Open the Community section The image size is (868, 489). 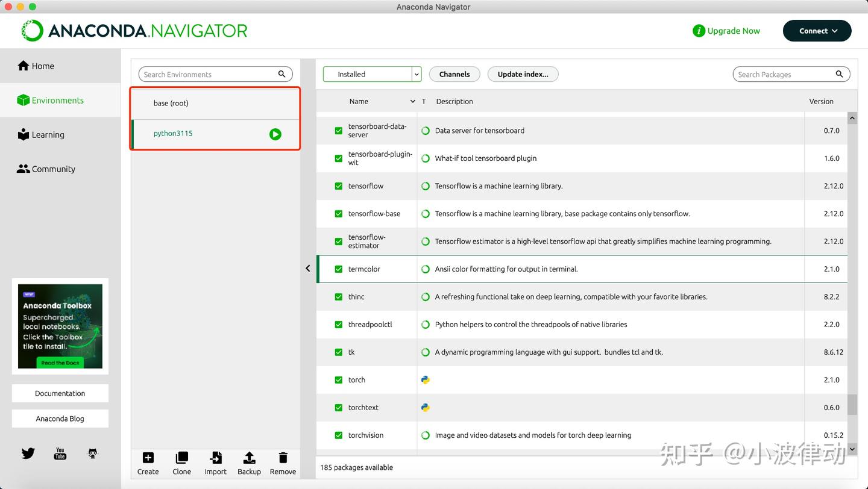pyautogui.click(x=60, y=169)
